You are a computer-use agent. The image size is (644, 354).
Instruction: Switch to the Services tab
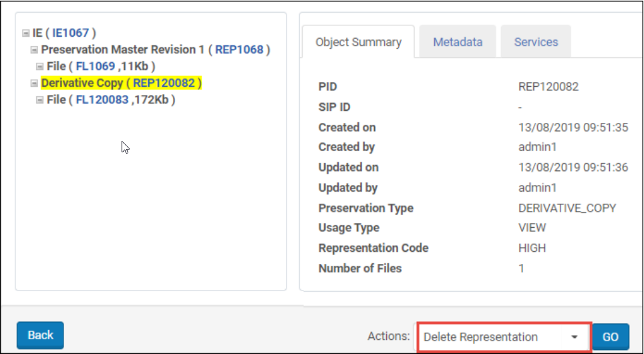(536, 42)
